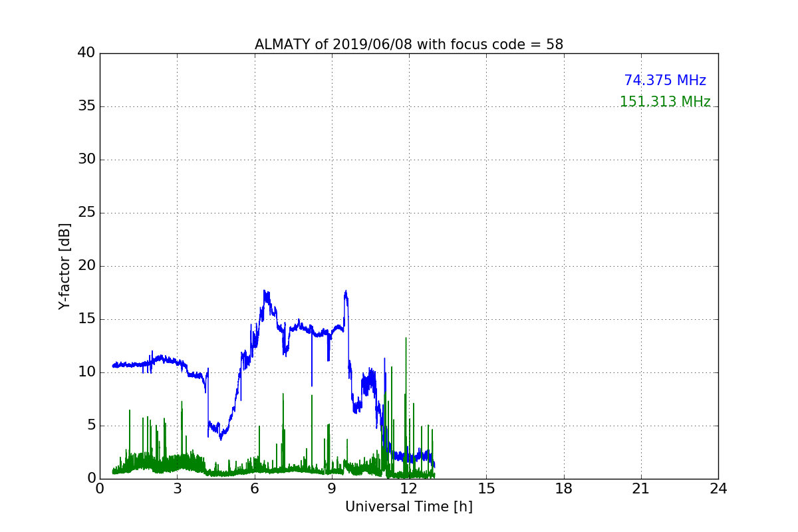This screenshot has width=798, height=532.
Task: Click the y-axis tick label 25
Action: tap(86, 213)
